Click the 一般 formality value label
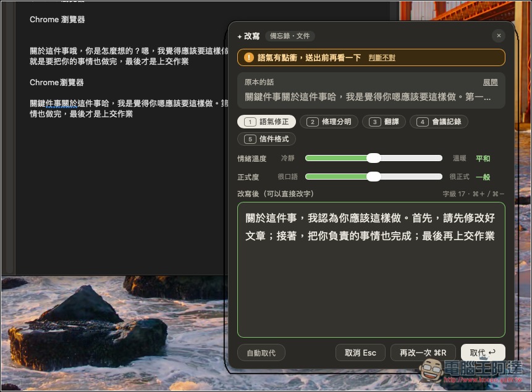532x392 pixels. point(483,177)
